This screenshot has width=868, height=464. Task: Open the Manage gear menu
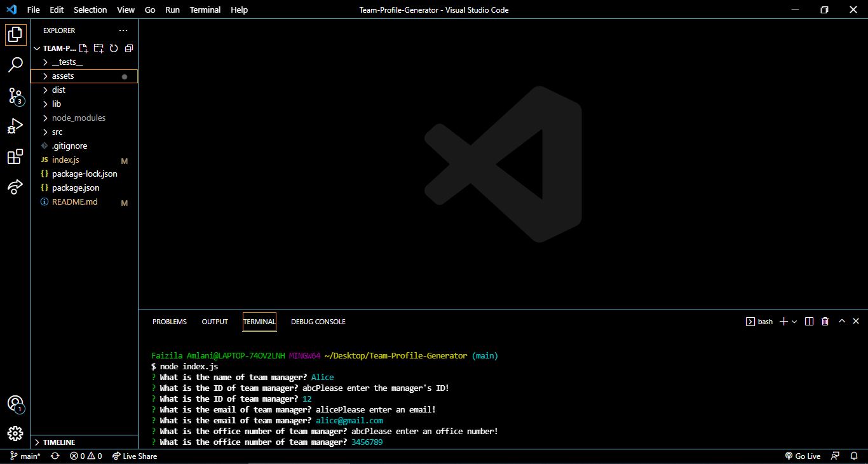click(15, 433)
